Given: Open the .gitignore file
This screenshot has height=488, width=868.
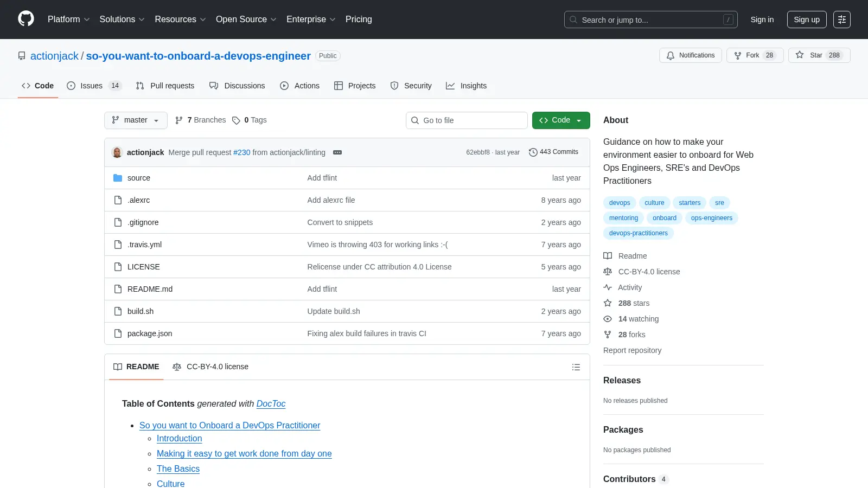Looking at the screenshot, I should 143,222.
